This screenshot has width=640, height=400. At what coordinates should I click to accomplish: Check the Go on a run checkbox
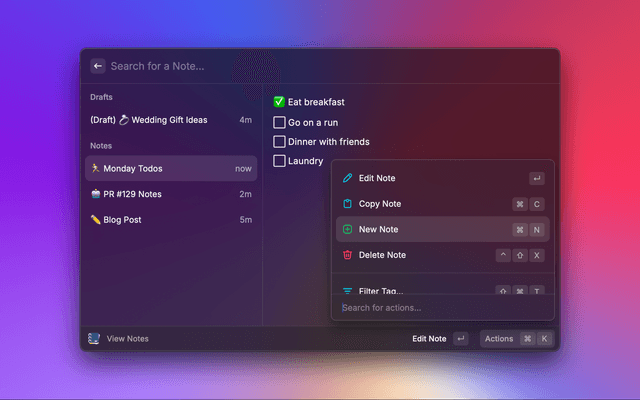[x=280, y=122]
